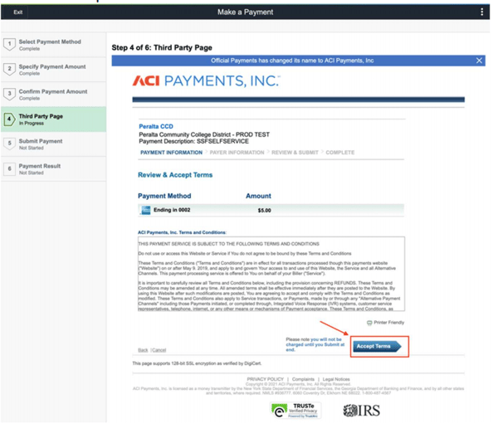Screen dimensions: 498x448
Task: Open the Specify Payment Amount step
Action: (53, 70)
